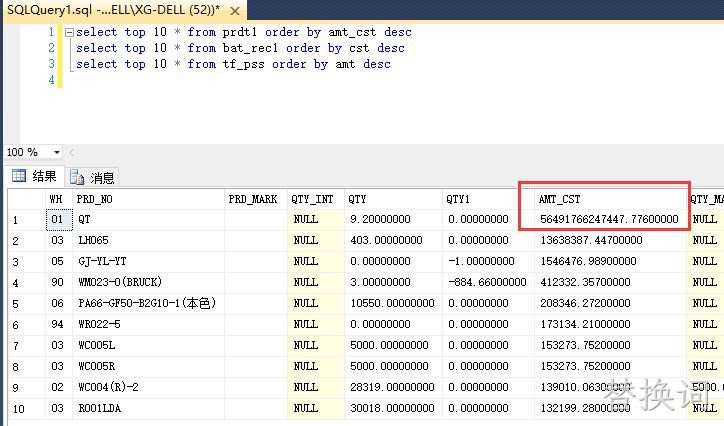Select the QTY cell 9.20000000

[x=393, y=219]
